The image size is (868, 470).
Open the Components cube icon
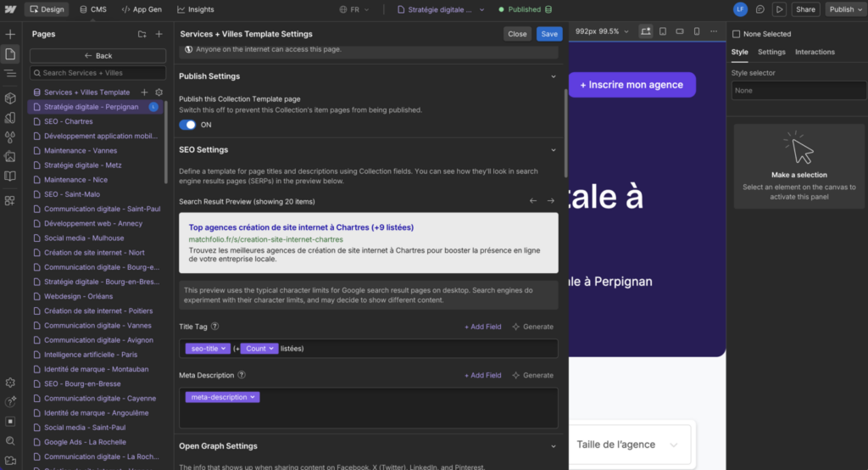click(x=10, y=98)
